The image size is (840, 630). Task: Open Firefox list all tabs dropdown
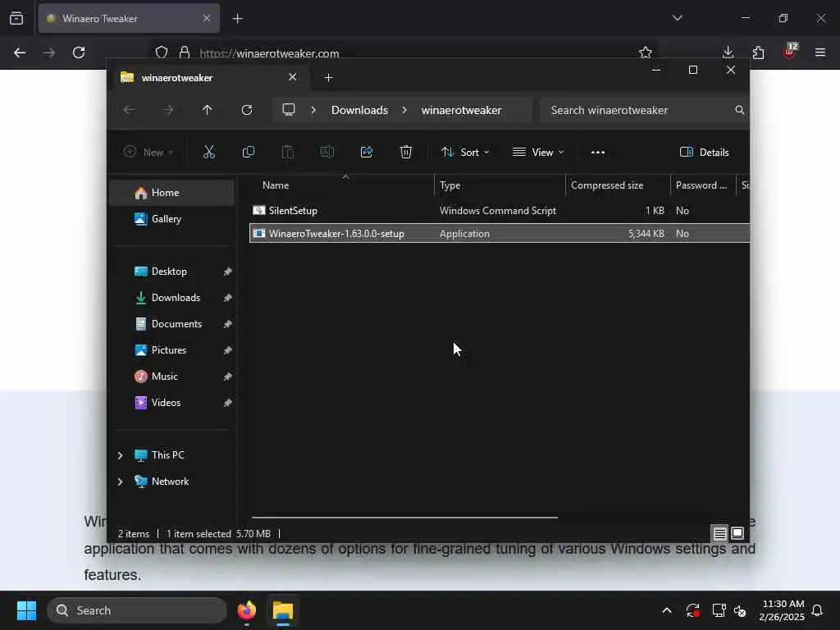click(x=677, y=18)
